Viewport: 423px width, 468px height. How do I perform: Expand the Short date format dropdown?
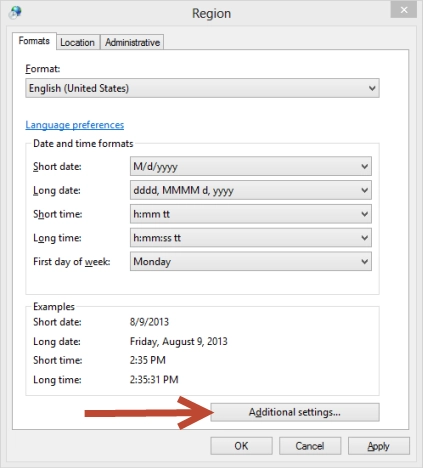[251, 166]
